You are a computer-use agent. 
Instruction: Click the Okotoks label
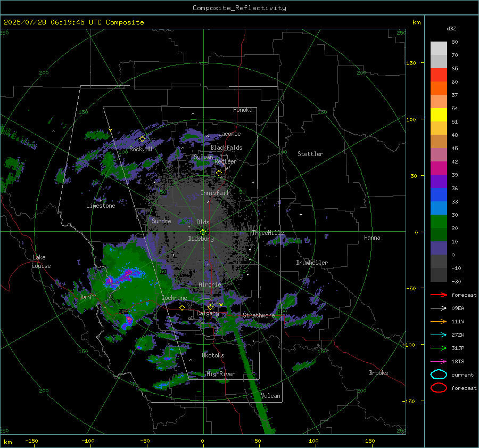point(213,355)
